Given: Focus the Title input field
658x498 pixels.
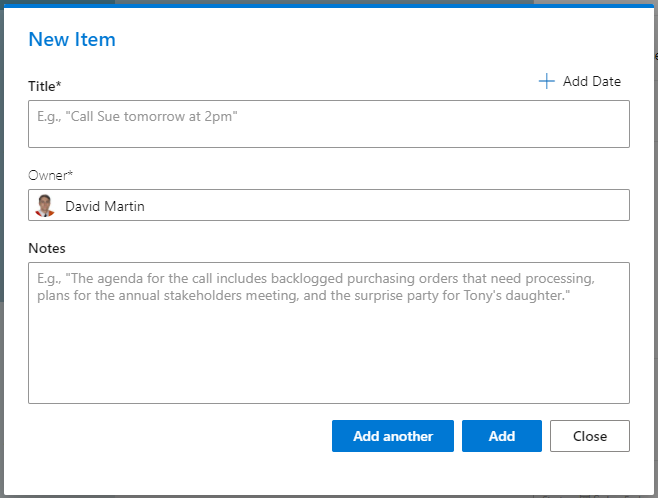Looking at the screenshot, I should click(328, 124).
